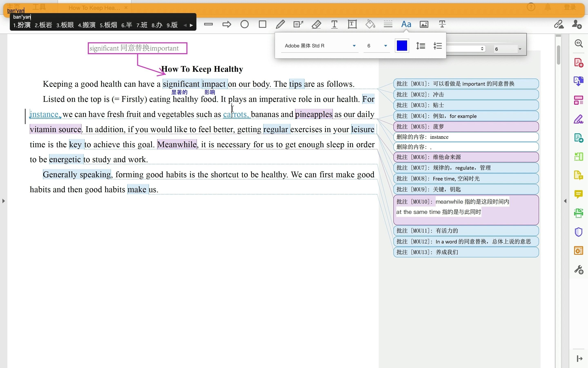Close the How To Keep Hea… tab
The image size is (588, 368).
[126, 8]
